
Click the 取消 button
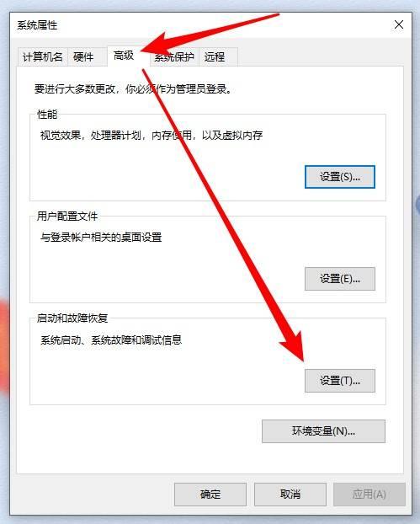[290, 494]
